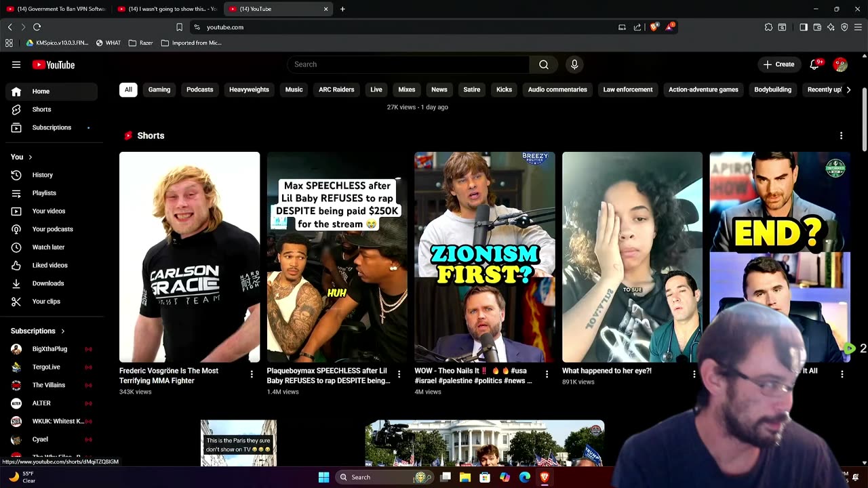Viewport: 868px width, 488px height.
Task: Open Shorts in sidebar
Action: click(x=52, y=109)
